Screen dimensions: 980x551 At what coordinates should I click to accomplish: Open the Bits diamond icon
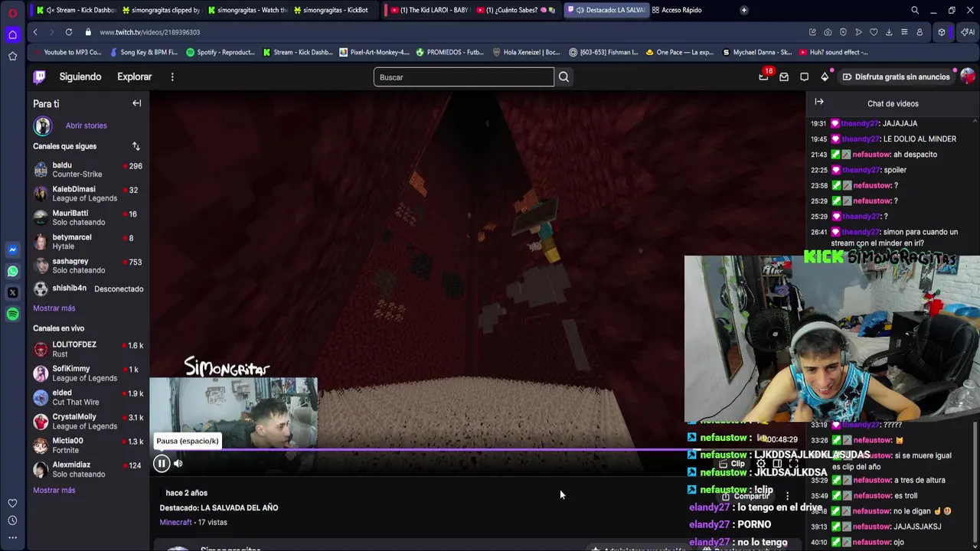point(825,77)
